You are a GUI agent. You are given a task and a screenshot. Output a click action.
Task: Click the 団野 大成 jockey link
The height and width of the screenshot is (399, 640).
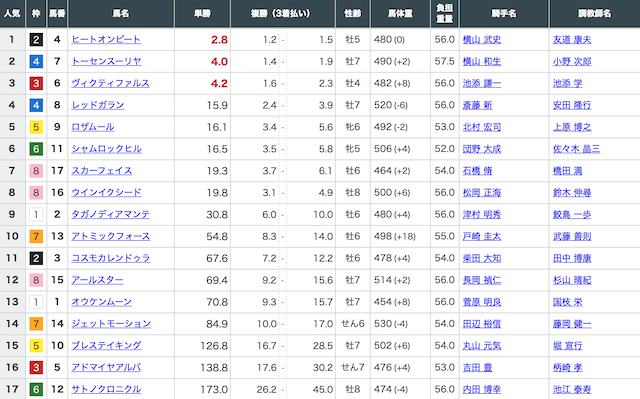pyautogui.click(x=482, y=149)
